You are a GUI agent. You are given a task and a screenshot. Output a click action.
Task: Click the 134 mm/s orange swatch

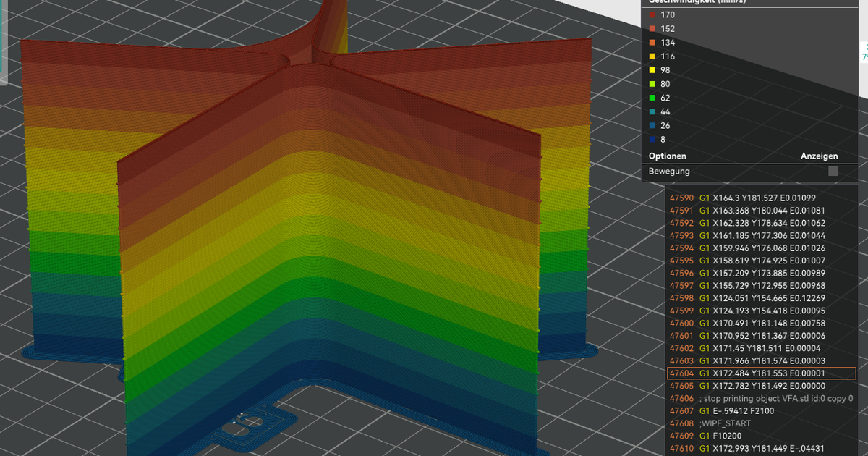[652, 43]
